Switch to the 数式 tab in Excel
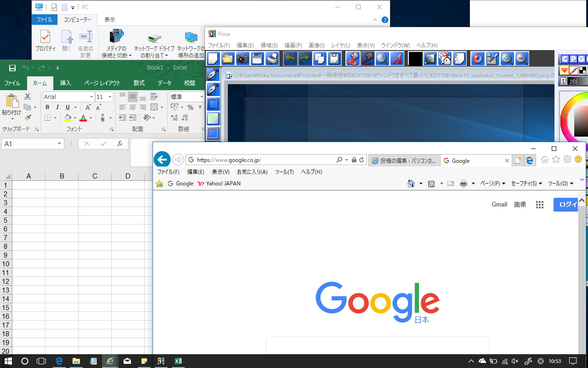The width and height of the screenshot is (588, 368). [139, 83]
